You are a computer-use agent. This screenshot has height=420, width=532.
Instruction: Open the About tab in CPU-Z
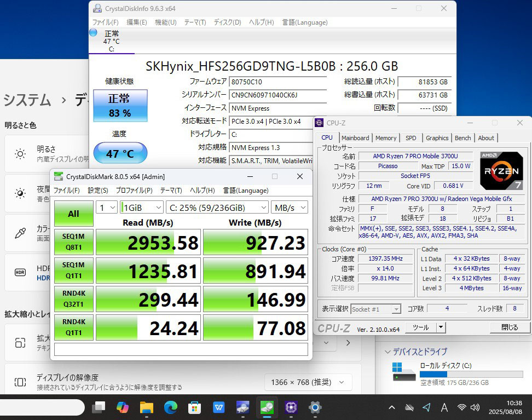(x=486, y=138)
